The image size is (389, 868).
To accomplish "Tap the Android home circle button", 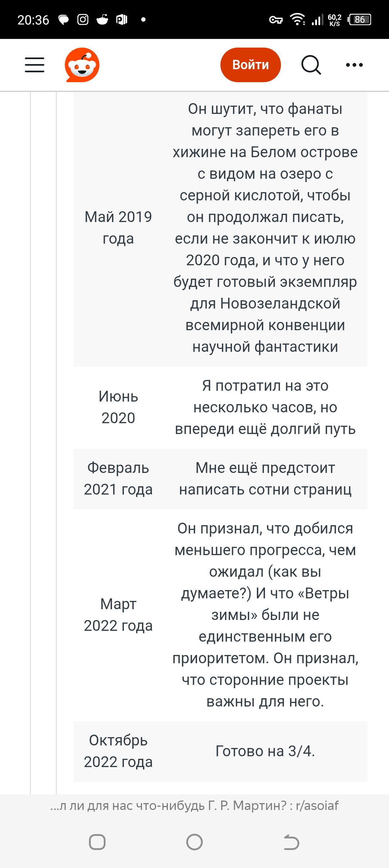I will click(194, 842).
